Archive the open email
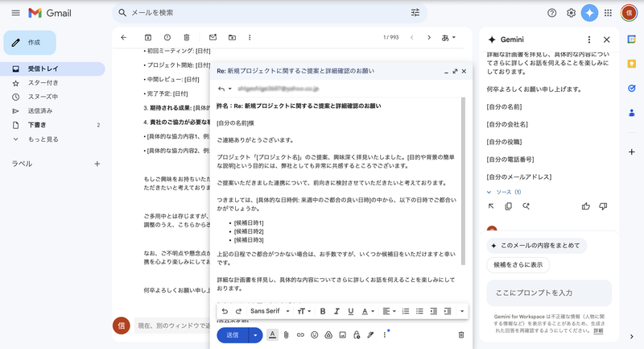Screen dimensions: 644x349 148,37
